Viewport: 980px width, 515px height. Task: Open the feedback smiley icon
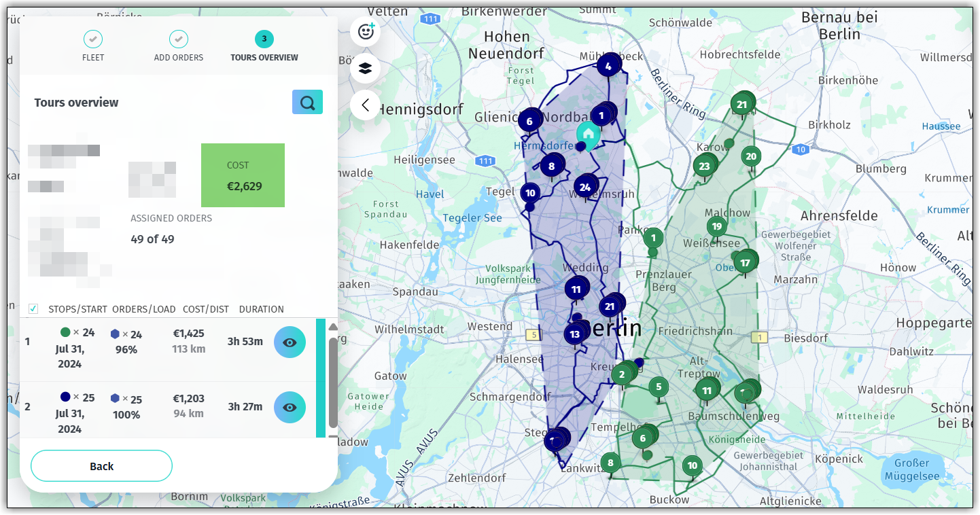tap(366, 31)
